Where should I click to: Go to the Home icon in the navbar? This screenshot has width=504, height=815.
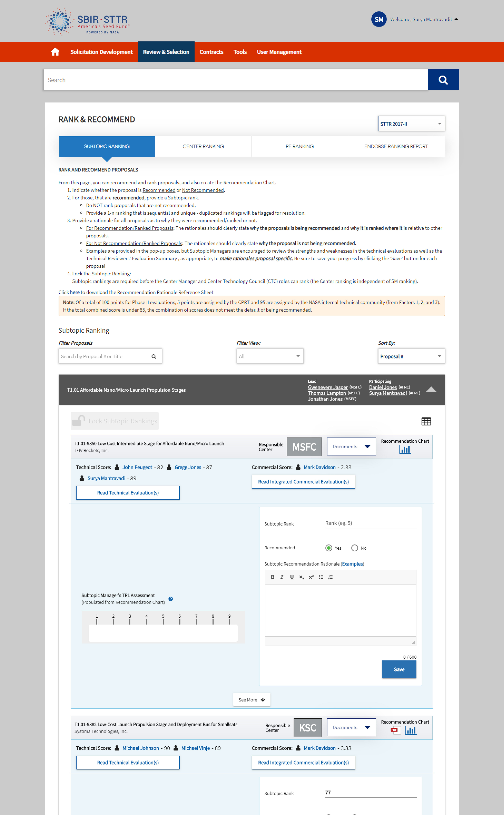pyautogui.click(x=55, y=52)
